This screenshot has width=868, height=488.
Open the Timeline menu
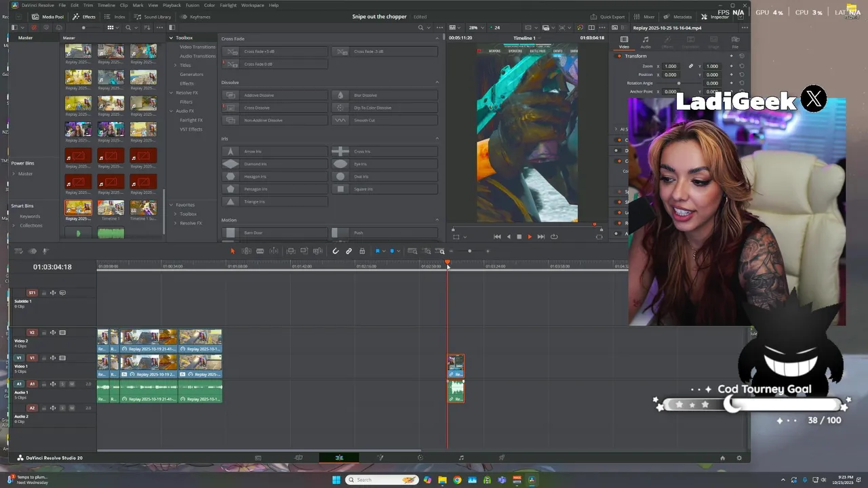[106, 5]
